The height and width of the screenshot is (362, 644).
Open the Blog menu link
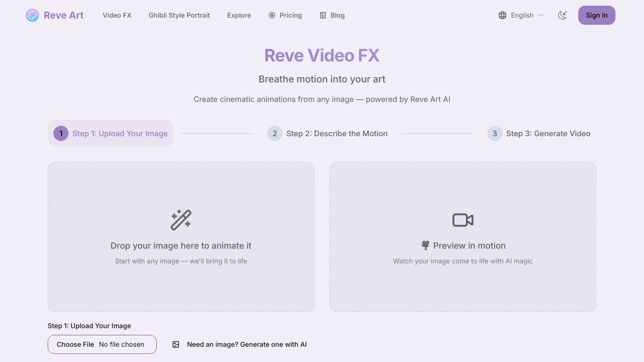point(338,15)
